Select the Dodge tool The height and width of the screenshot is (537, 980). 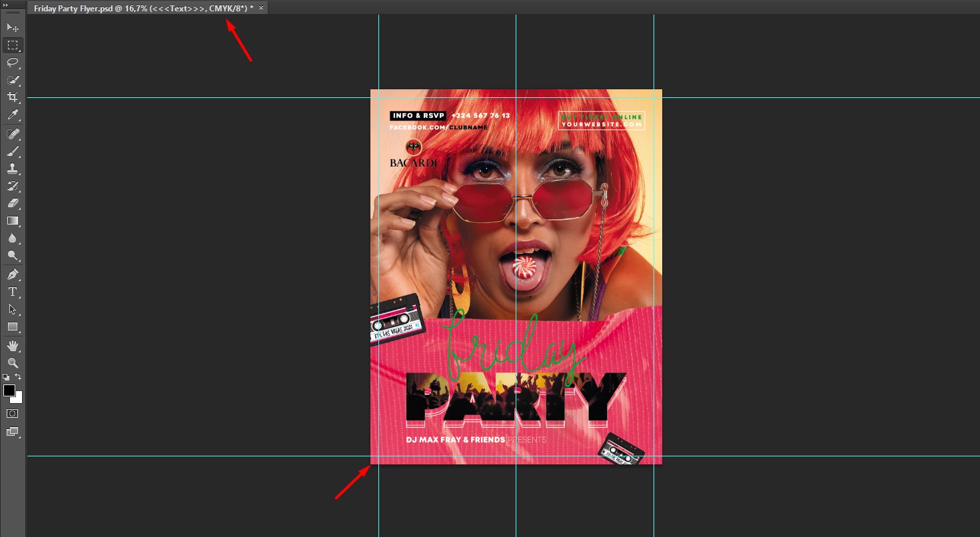point(13,255)
